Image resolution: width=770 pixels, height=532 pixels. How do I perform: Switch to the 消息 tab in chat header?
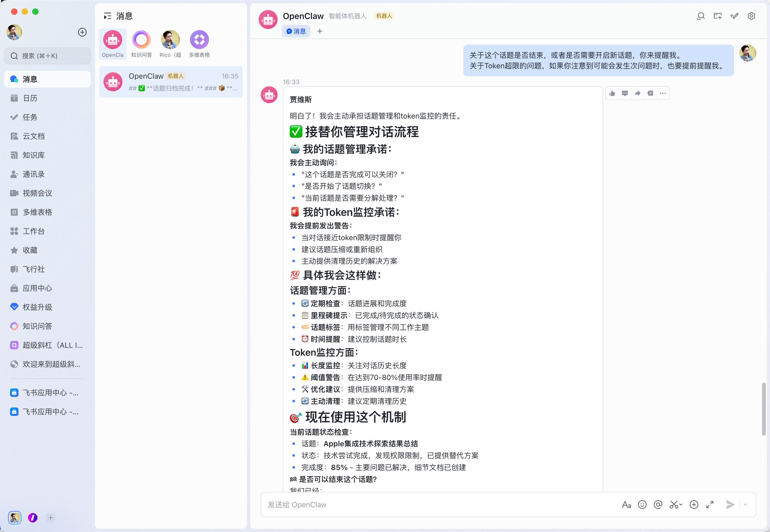[296, 31]
